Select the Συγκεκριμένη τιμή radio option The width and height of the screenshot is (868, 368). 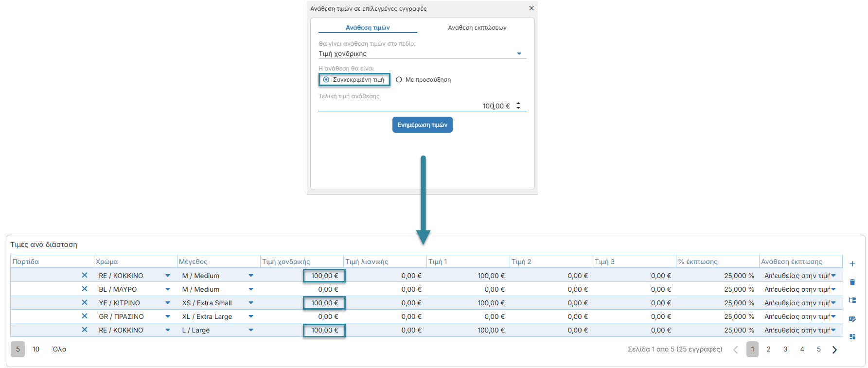click(354, 80)
